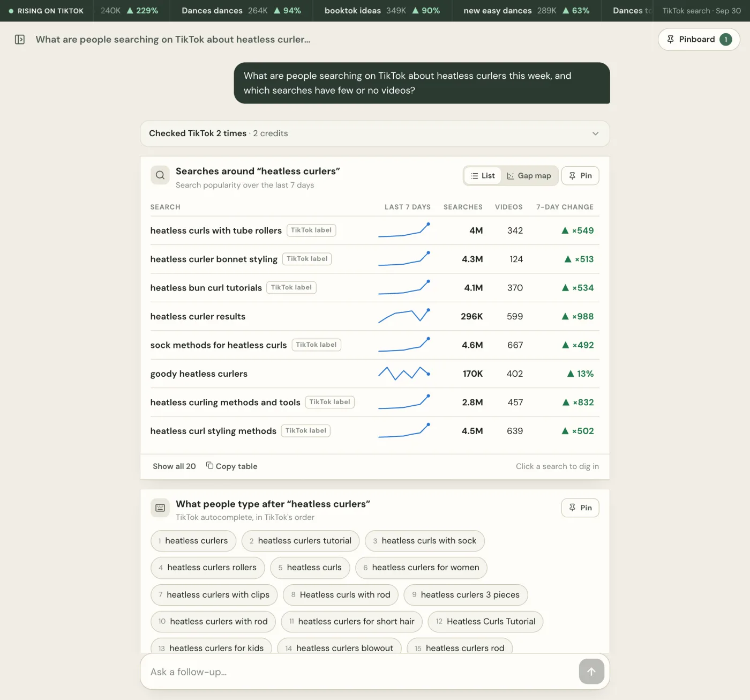This screenshot has height=700, width=750.
Task: Click the magnifier icon beside Searches around heading
Action: tap(160, 175)
